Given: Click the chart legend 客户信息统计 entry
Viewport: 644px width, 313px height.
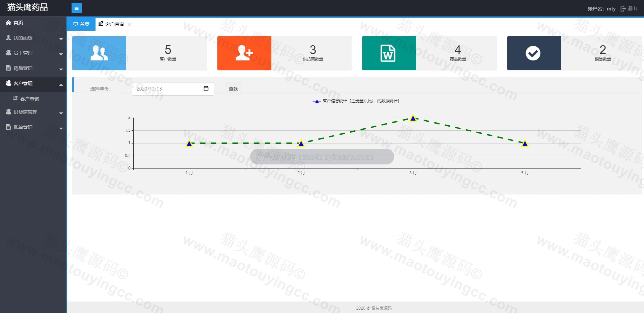Looking at the screenshot, I should pos(356,101).
